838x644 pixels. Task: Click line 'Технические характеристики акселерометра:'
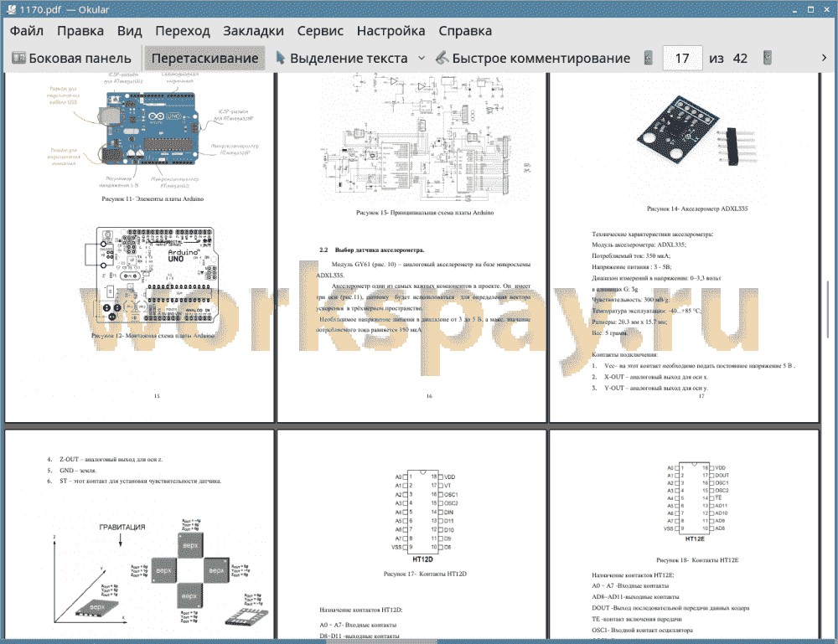pos(652,234)
